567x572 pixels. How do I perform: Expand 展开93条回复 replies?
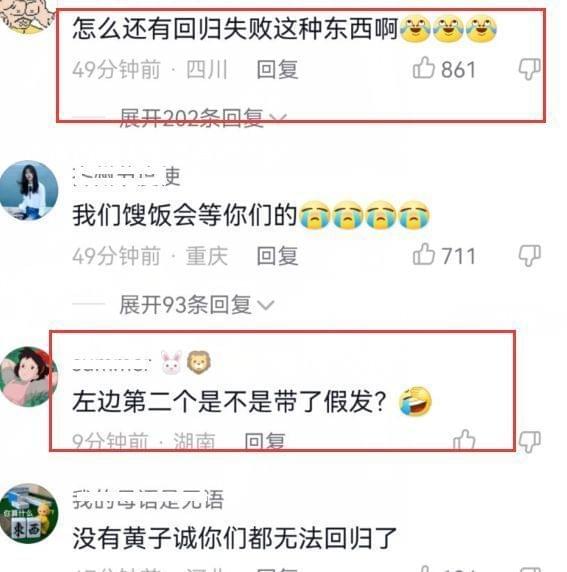pos(196,305)
